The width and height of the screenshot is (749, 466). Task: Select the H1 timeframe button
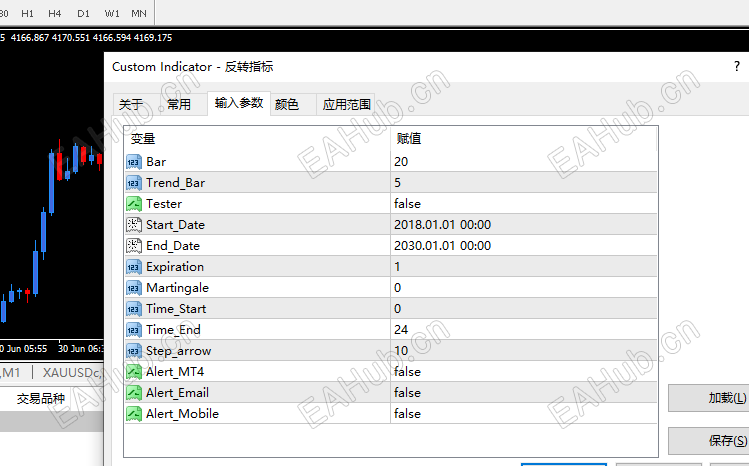coord(27,13)
